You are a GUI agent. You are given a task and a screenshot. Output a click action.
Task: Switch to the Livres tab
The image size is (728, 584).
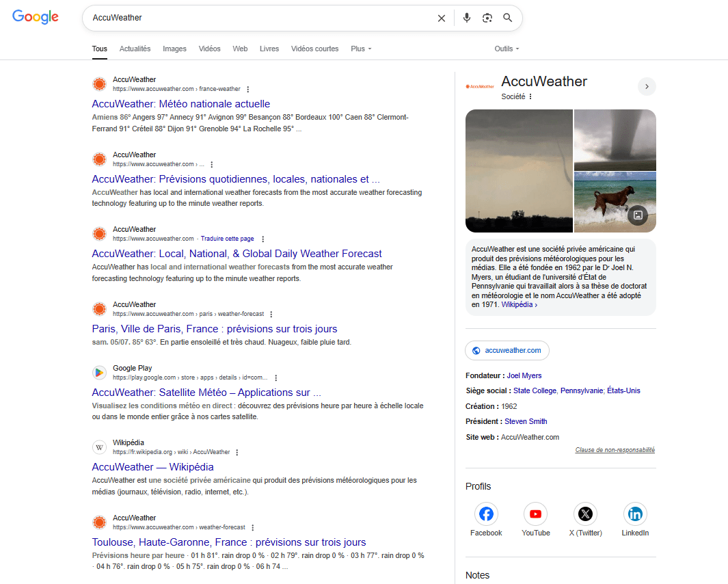click(x=269, y=49)
